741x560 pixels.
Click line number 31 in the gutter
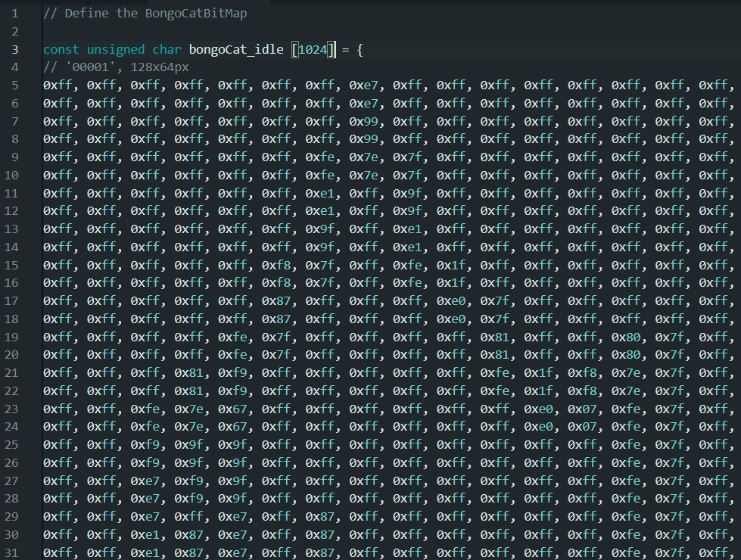(11, 552)
